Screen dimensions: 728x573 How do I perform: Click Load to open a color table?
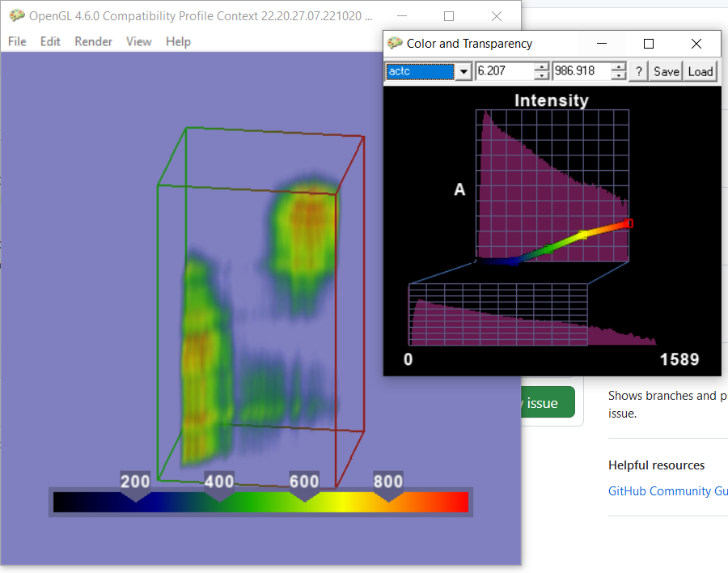[700, 71]
